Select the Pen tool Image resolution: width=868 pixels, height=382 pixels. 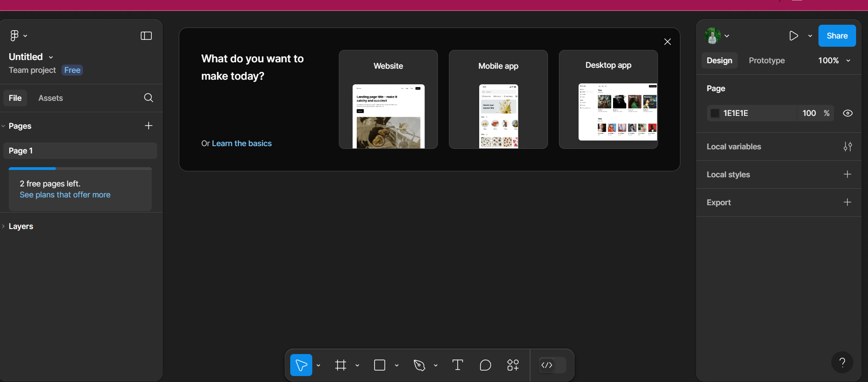tap(419, 365)
